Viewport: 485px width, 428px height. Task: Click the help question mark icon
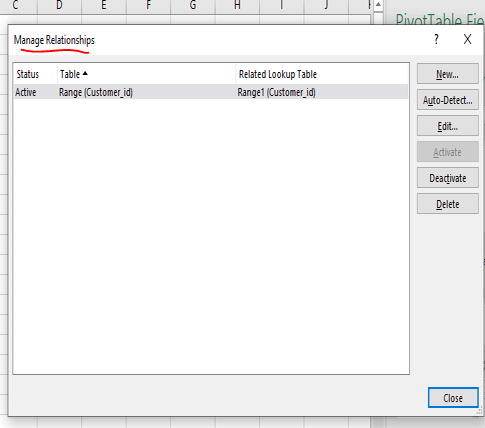[436, 39]
